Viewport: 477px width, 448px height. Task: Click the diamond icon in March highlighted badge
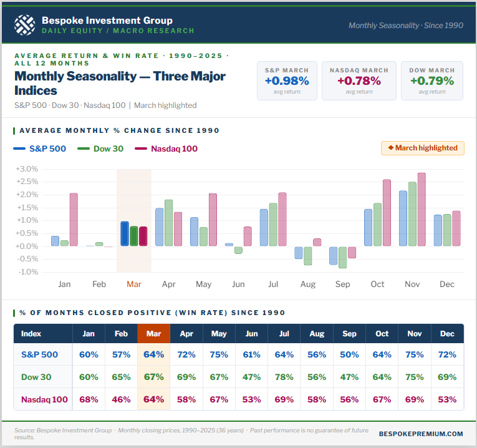coord(390,149)
